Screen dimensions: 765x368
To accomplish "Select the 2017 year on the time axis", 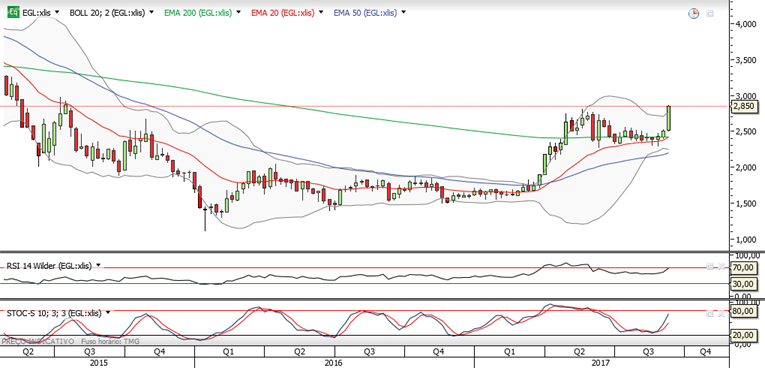I will pyautogui.click(x=601, y=363).
